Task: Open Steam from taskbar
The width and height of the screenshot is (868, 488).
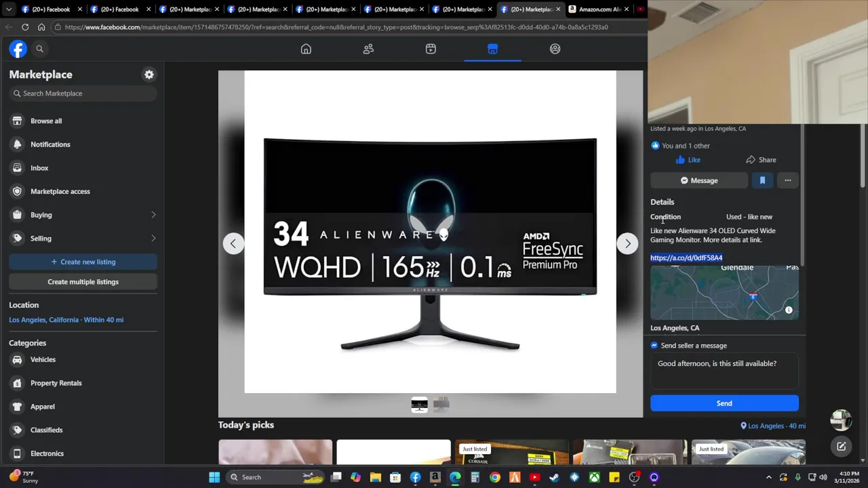Action: (x=554, y=477)
